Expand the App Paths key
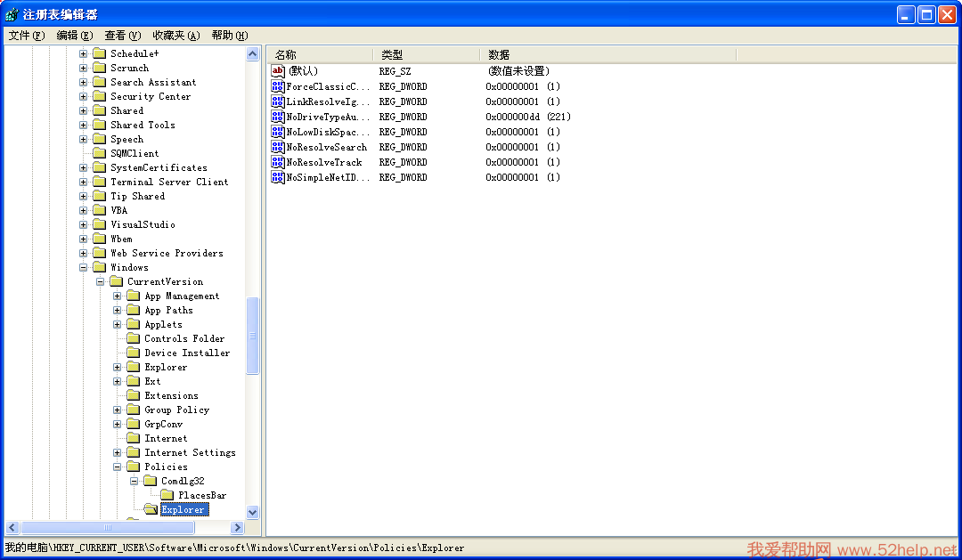Screen dimensions: 962x560 click(118, 310)
